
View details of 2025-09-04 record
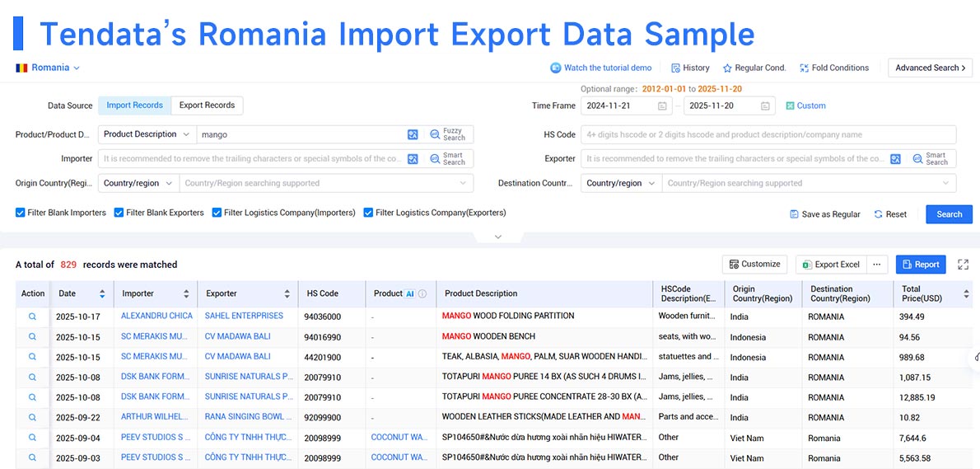click(x=32, y=437)
